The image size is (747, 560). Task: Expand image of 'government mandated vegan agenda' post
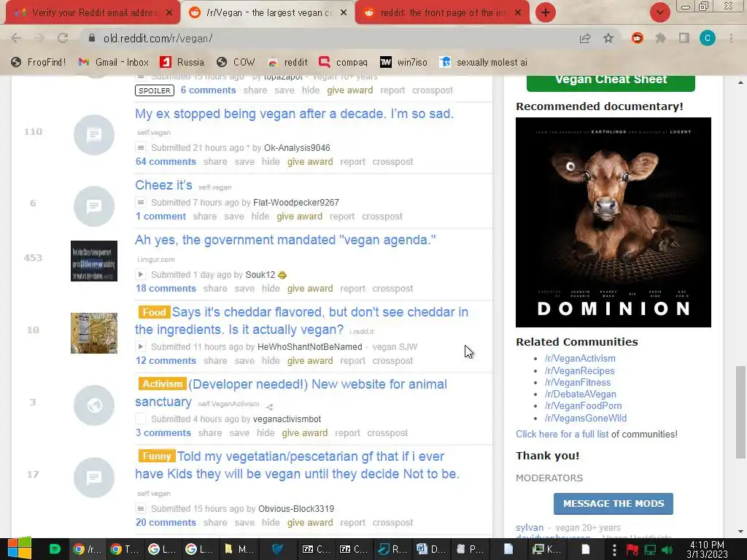(141, 274)
